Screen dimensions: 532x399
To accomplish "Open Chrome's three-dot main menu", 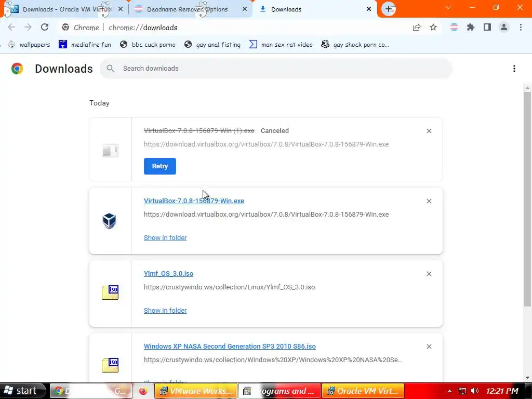I will pyautogui.click(x=521, y=28).
